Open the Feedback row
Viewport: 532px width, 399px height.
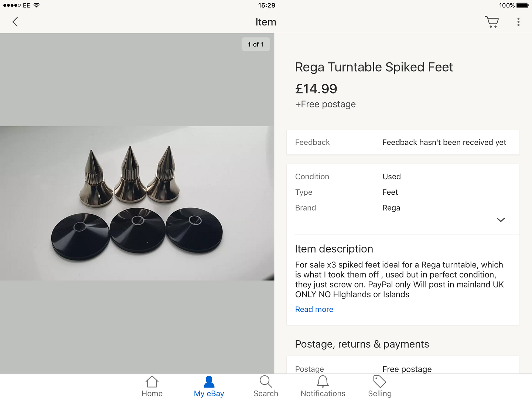tap(403, 142)
